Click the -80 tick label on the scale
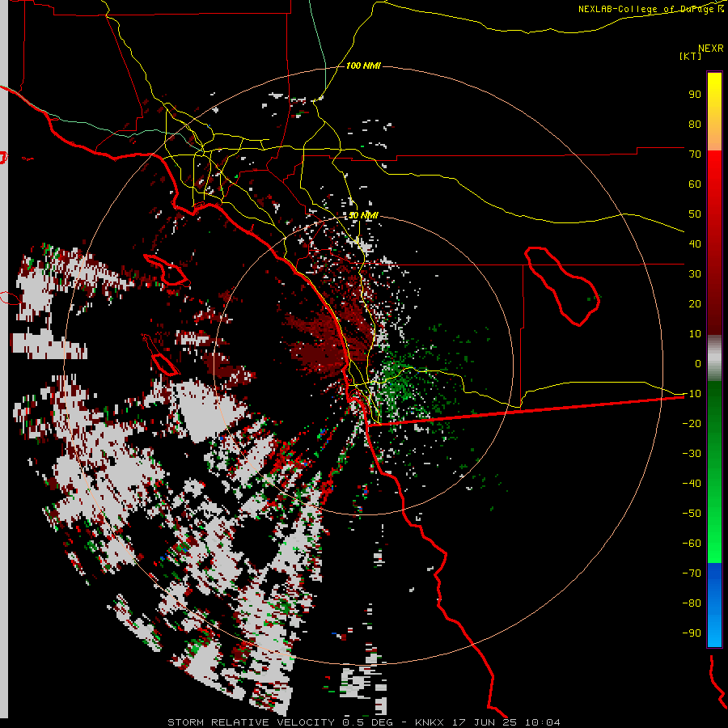 pos(692,603)
